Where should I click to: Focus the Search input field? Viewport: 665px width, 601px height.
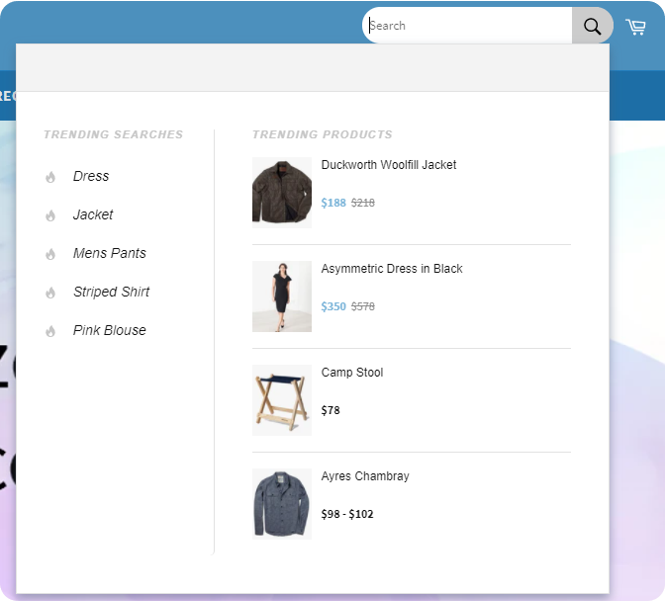coord(468,25)
